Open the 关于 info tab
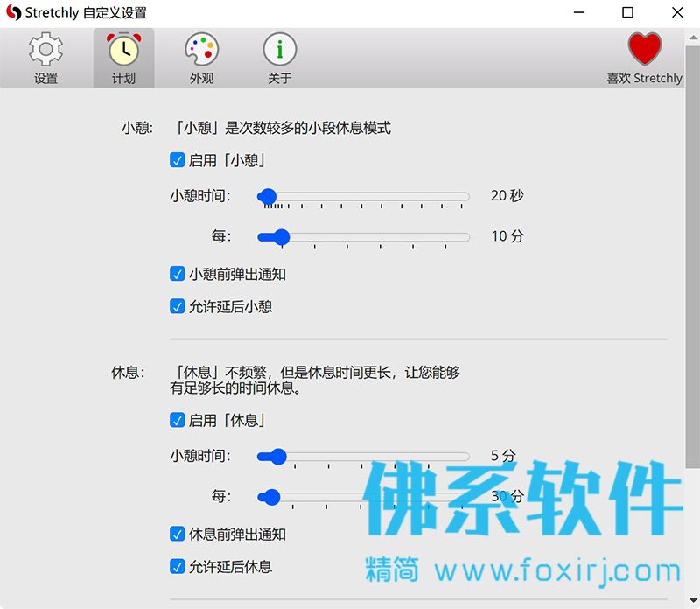700x609 pixels. (x=280, y=58)
